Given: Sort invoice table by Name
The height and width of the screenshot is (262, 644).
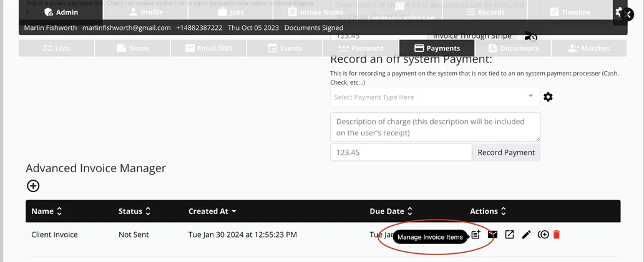Looking at the screenshot, I should click(46, 211).
